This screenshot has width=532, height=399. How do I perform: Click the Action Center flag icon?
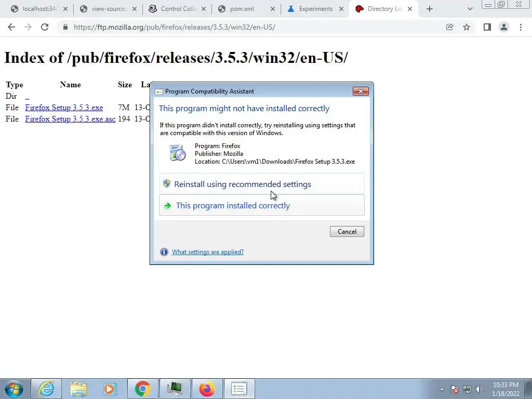pyautogui.click(x=455, y=389)
